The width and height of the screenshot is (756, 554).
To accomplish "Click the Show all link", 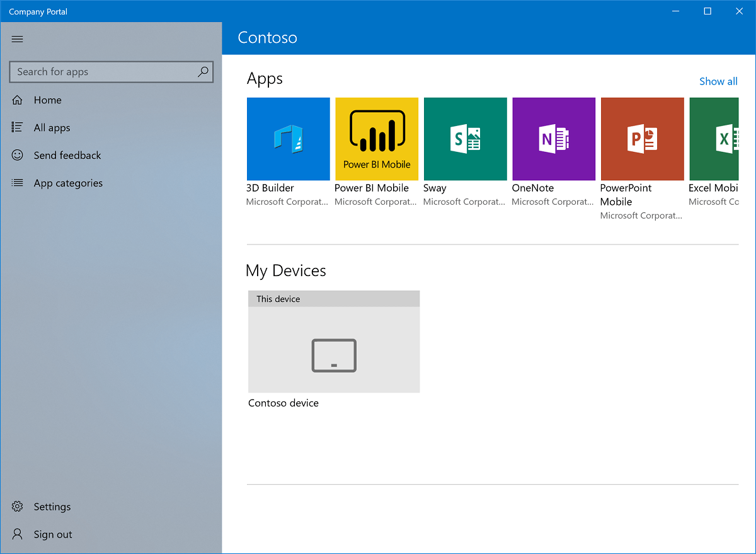I will point(718,81).
